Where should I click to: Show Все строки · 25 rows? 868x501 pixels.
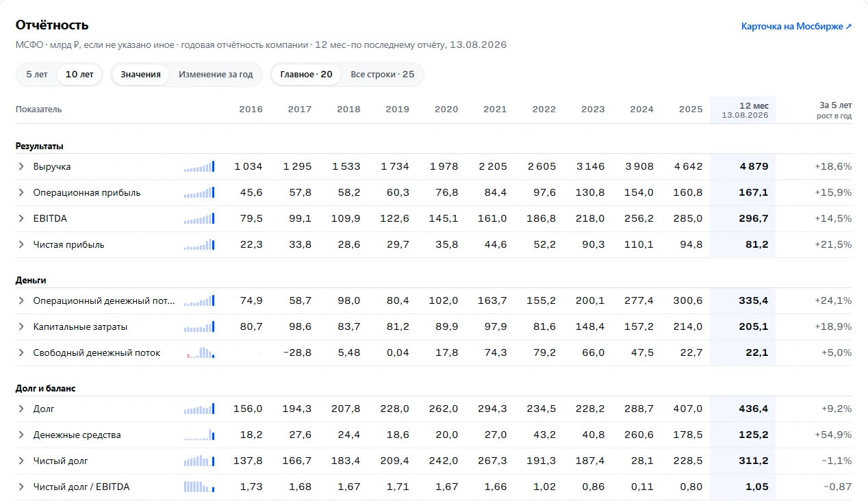pos(382,75)
